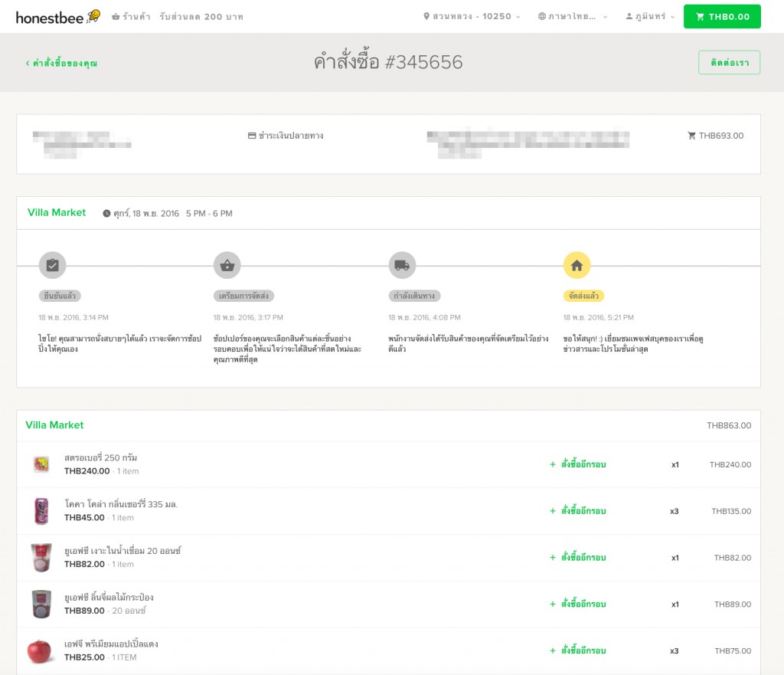Click the yellow home delivered icon
This screenshot has height=675, width=784.
click(577, 265)
